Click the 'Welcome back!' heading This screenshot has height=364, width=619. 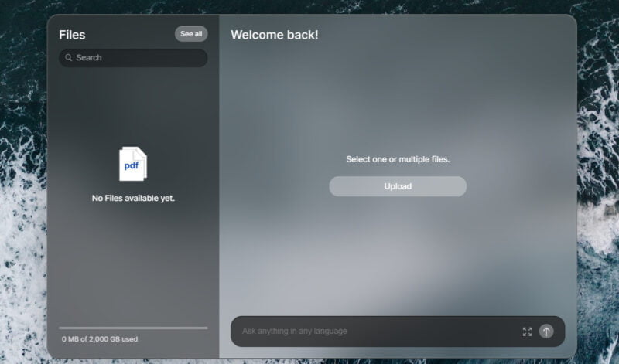[x=274, y=35]
